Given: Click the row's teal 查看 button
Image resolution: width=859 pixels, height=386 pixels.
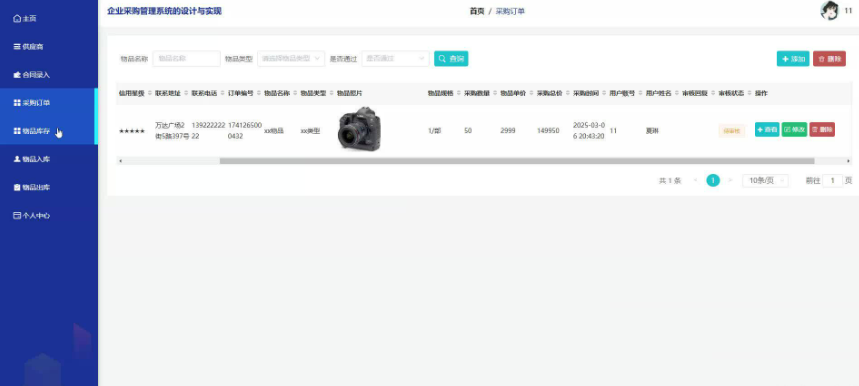Looking at the screenshot, I should pos(767,130).
